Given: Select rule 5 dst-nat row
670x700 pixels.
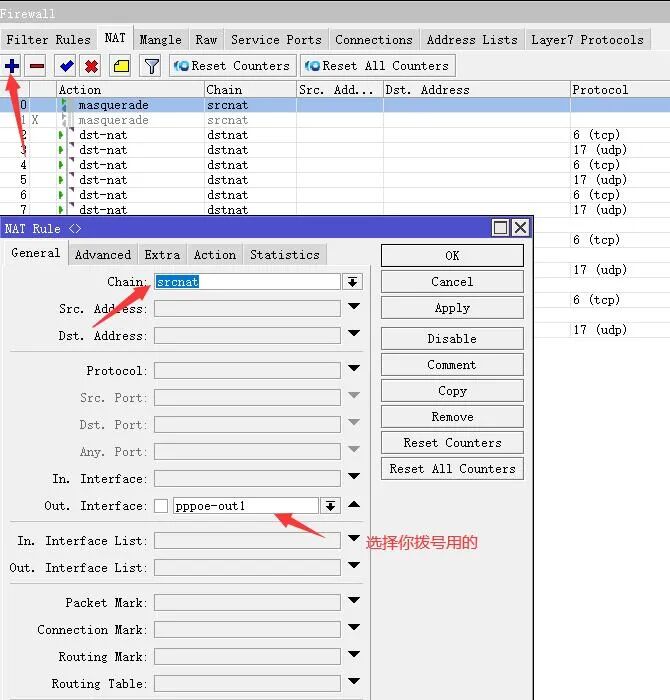Looking at the screenshot, I should (335, 180).
